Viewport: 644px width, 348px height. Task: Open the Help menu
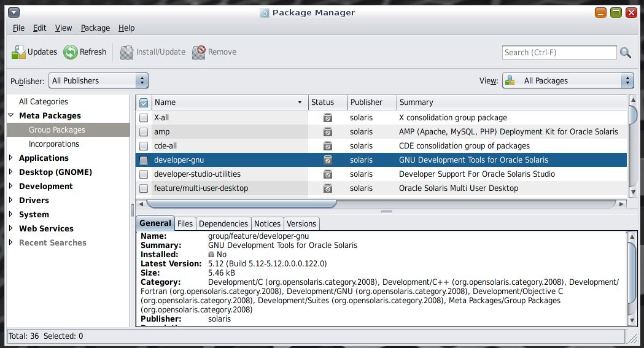(126, 28)
